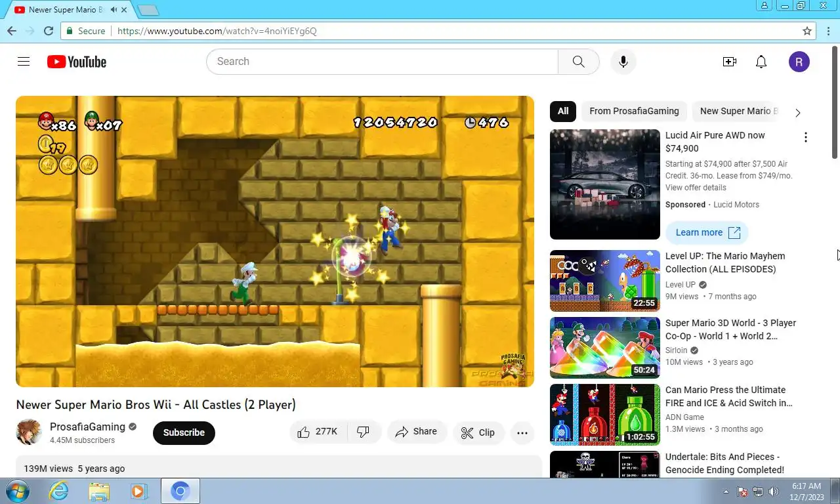Click the video player to pause
This screenshot has width=840, height=504.
(275, 241)
